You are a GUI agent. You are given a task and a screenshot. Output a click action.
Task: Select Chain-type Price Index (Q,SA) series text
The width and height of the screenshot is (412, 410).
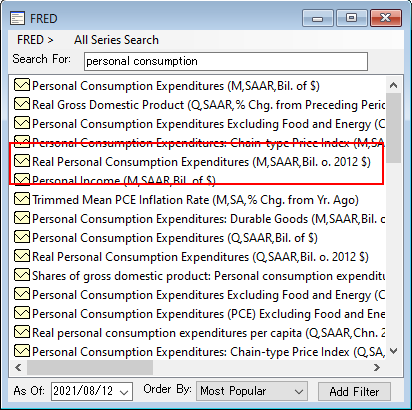pos(208,352)
